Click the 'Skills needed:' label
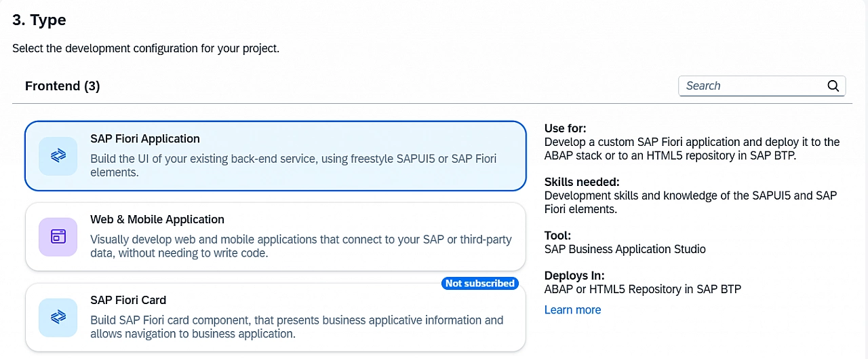868x359 pixels. 582,182
